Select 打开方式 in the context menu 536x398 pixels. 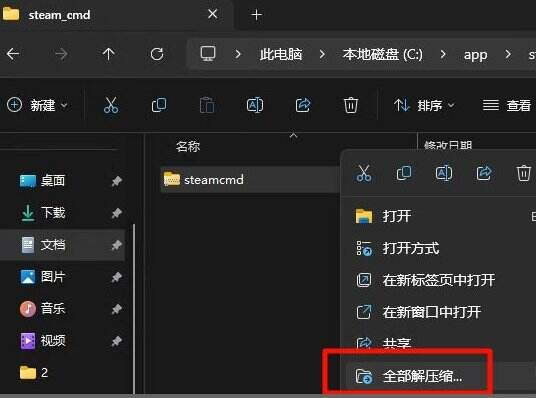pos(411,248)
